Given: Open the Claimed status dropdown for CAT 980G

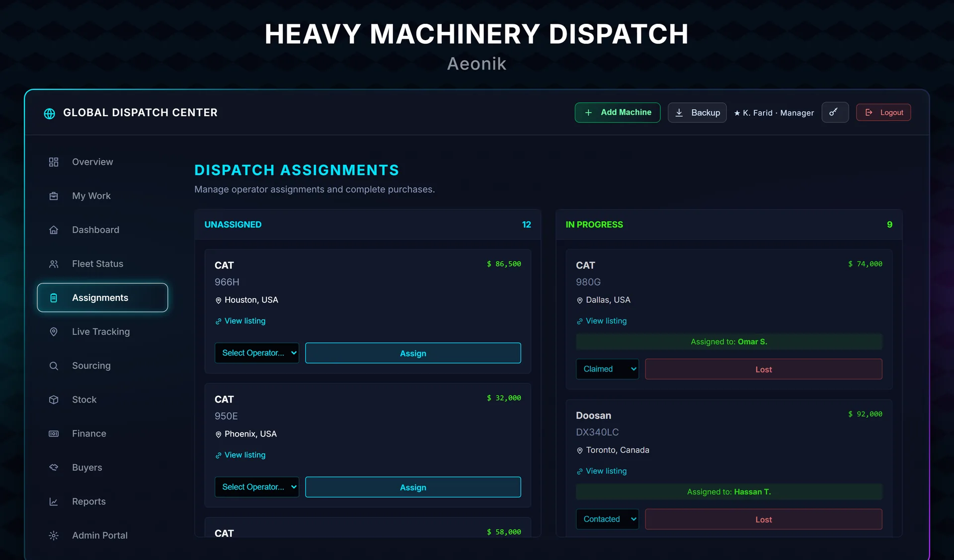Looking at the screenshot, I should (x=607, y=369).
